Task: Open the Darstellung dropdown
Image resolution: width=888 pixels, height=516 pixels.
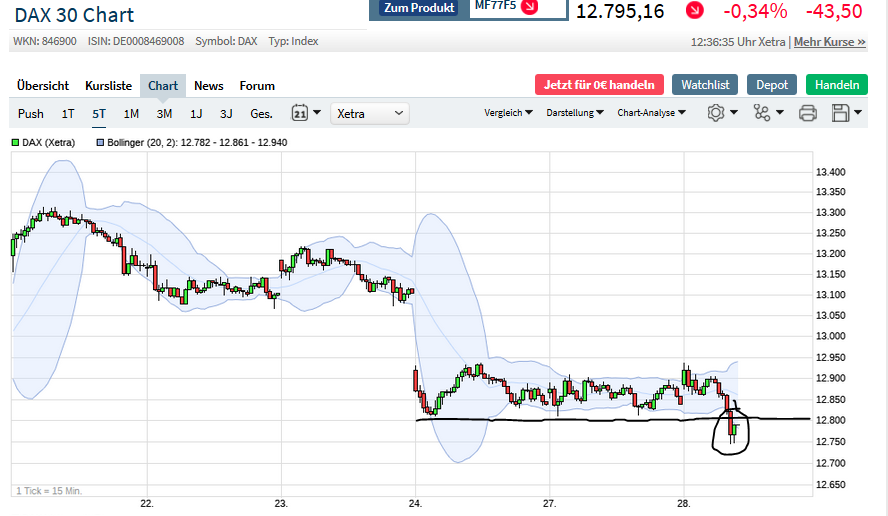Action: pos(575,113)
